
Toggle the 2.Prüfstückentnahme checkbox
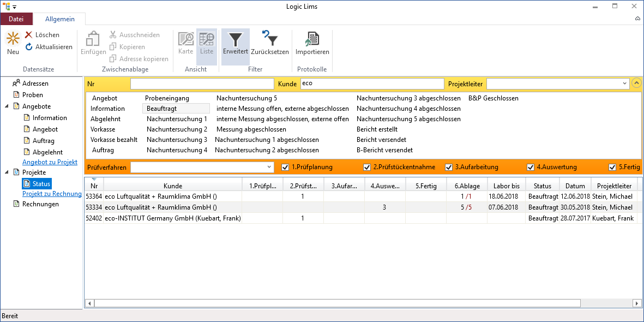367,167
